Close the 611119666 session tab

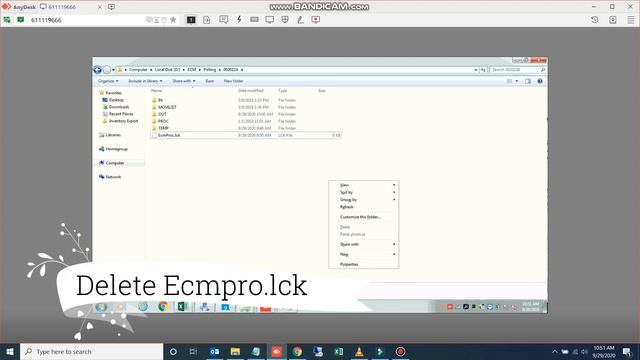[x=100, y=7]
